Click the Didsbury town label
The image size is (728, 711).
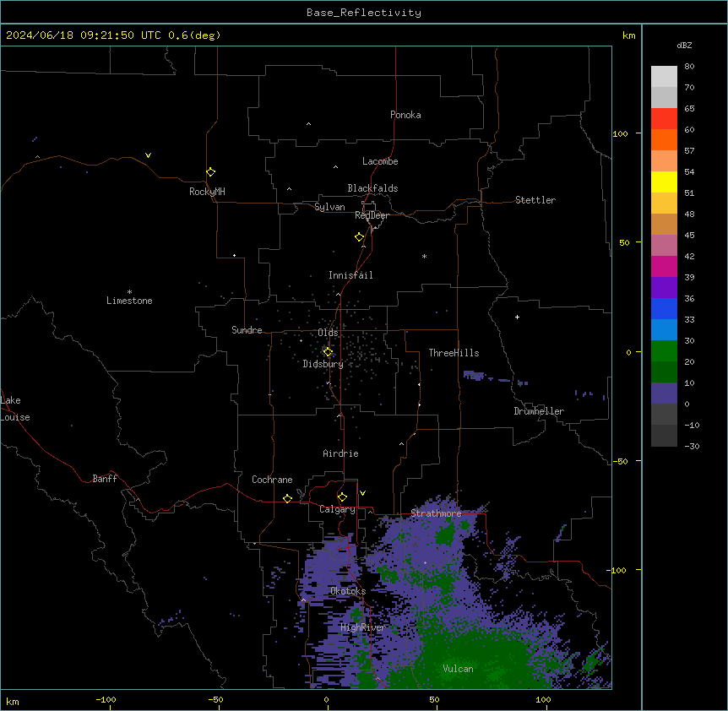pos(323,364)
